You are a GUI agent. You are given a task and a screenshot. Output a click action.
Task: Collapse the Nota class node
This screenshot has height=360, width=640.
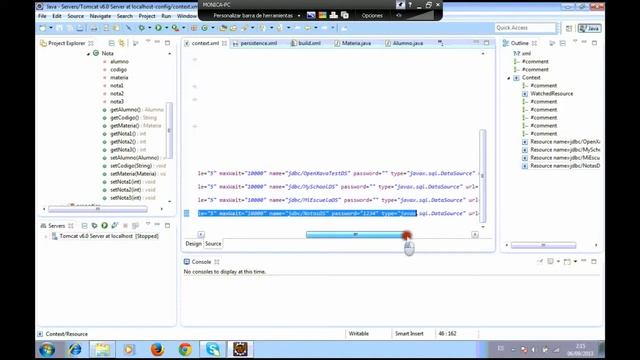coord(88,53)
